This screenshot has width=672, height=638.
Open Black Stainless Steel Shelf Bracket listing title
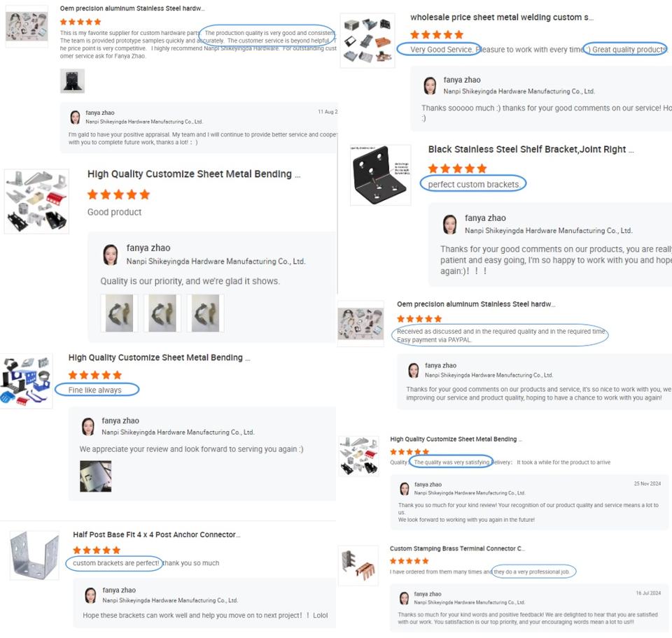(x=531, y=150)
